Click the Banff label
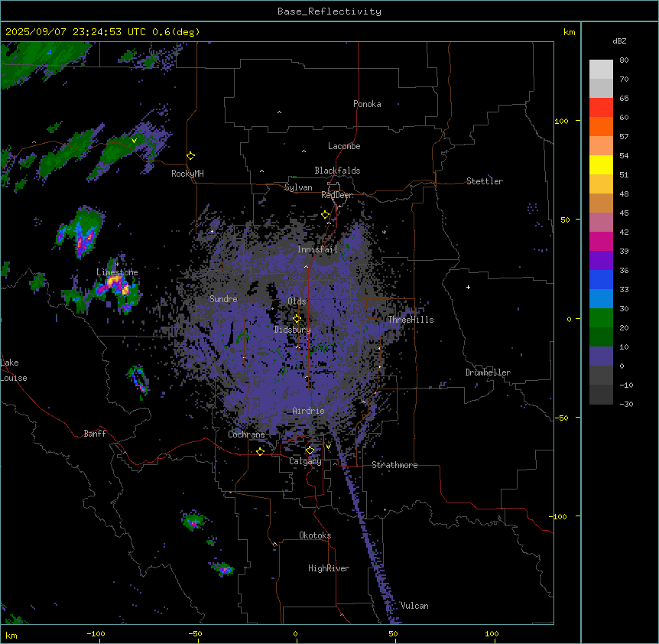The height and width of the screenshot is (644, 659). pyautogui.click(x=95, y=434)
